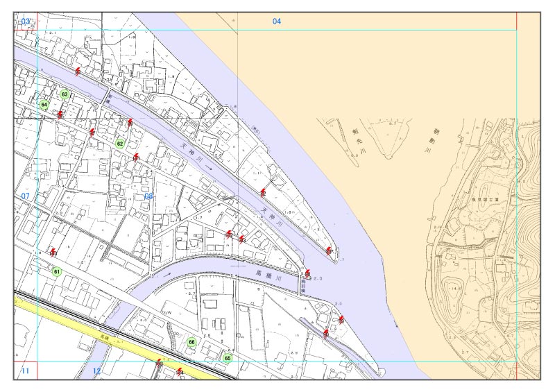
Task: Open the green marker labeled 66
Action: [192, 342]
